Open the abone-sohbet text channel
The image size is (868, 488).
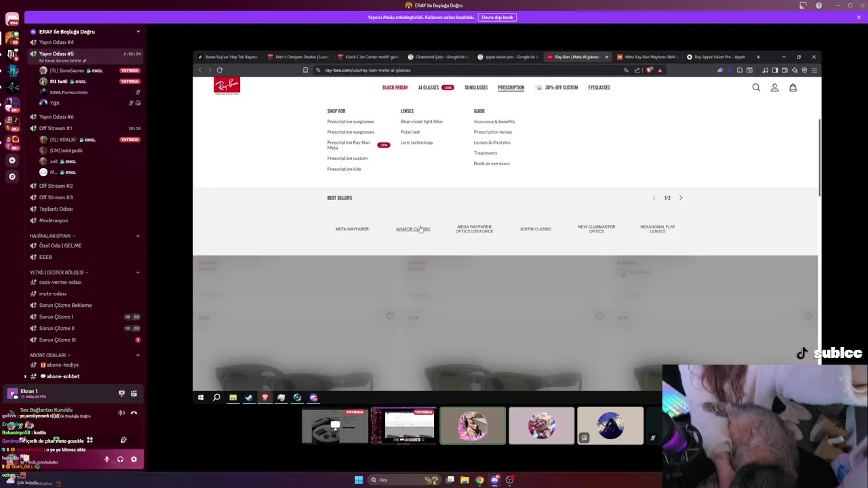coord(63,376)
